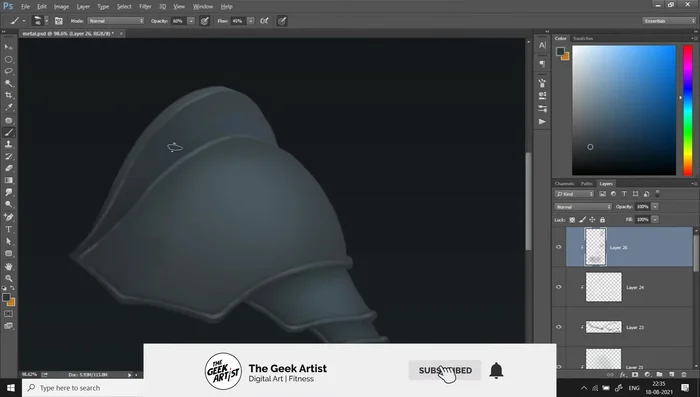Open the Brush panel toggle in options bar
Screen dimensions: 700x397
point(58,21)
